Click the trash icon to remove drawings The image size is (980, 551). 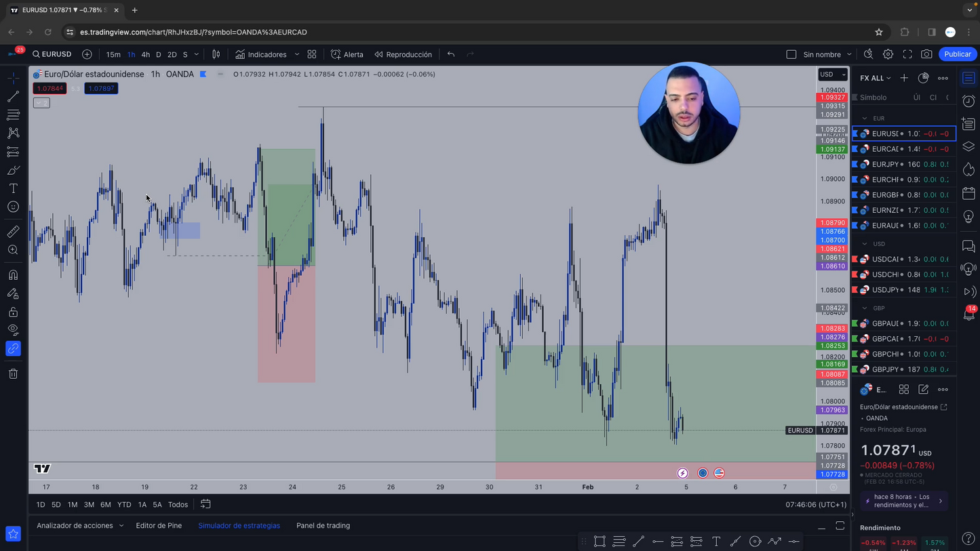pos(13,373)
